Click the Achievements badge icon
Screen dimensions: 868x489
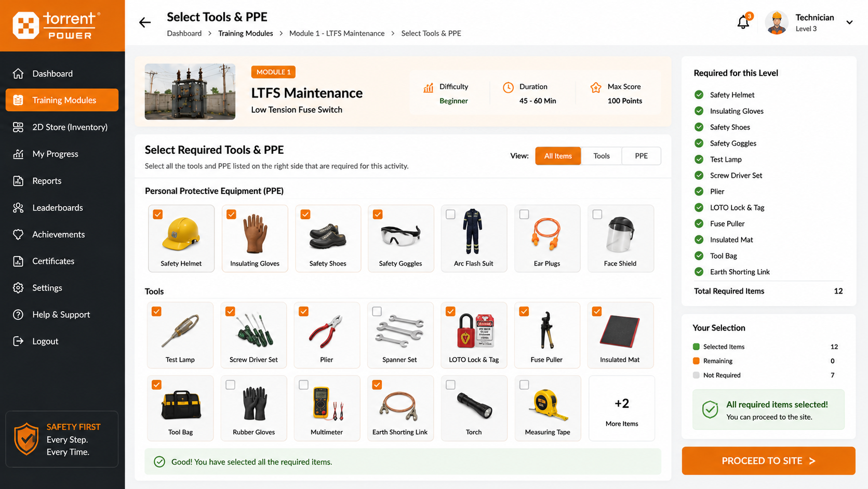tap(18, 234)
